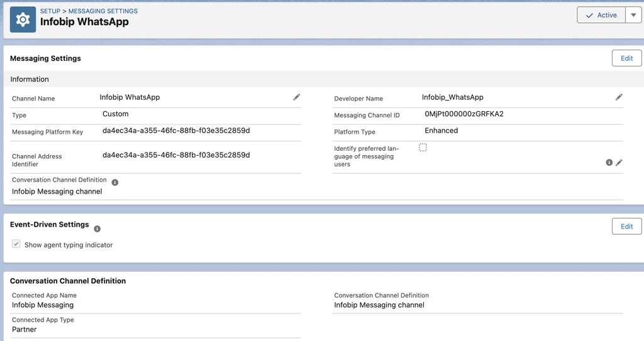Open dropdown arrow next to Active

634,15
